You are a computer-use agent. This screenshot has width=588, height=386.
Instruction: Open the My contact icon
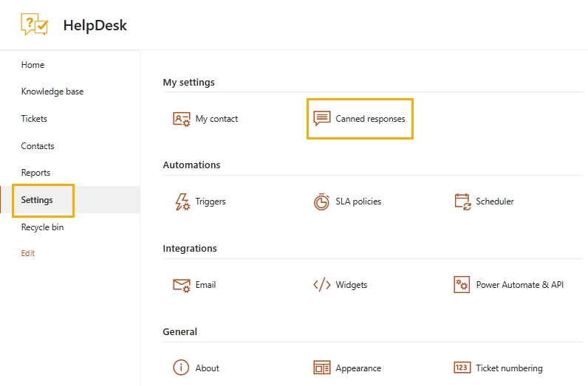click(182, 119)
